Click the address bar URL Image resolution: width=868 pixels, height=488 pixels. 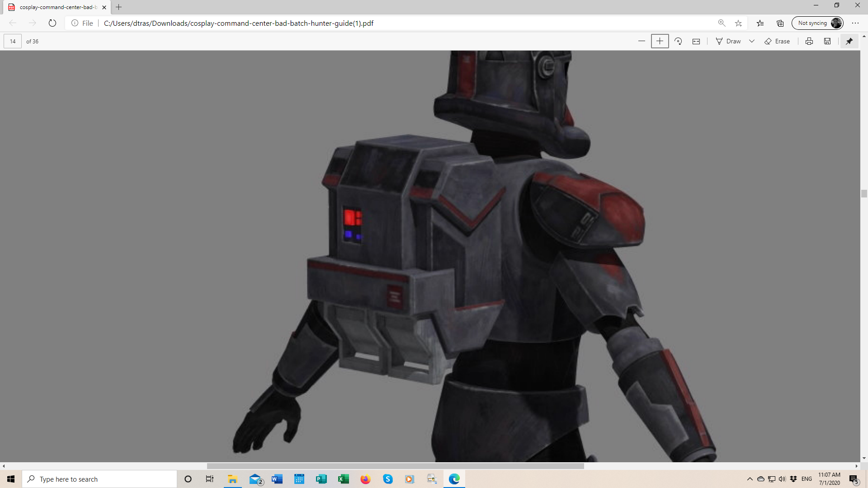[239, 23]
